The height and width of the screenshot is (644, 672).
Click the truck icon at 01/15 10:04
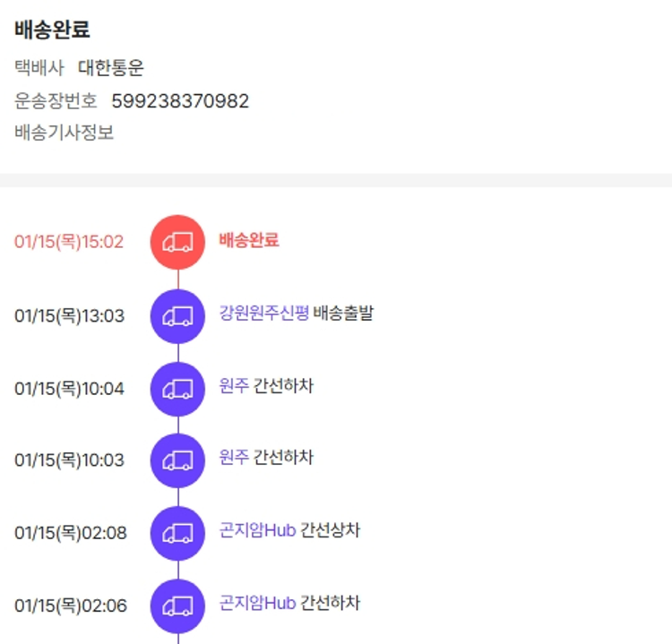[177, 389]
